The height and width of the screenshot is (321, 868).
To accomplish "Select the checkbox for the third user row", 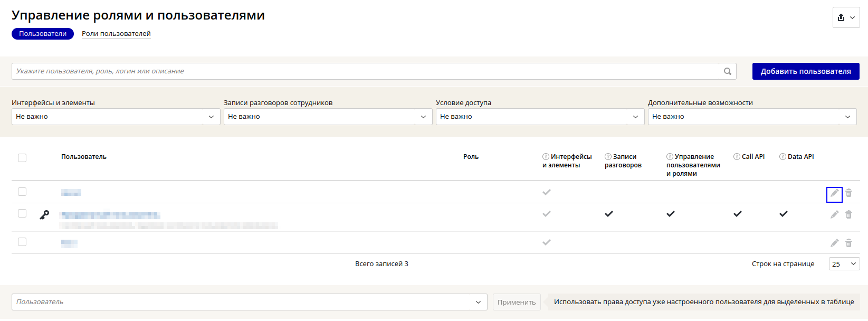I will pos(22,242).
